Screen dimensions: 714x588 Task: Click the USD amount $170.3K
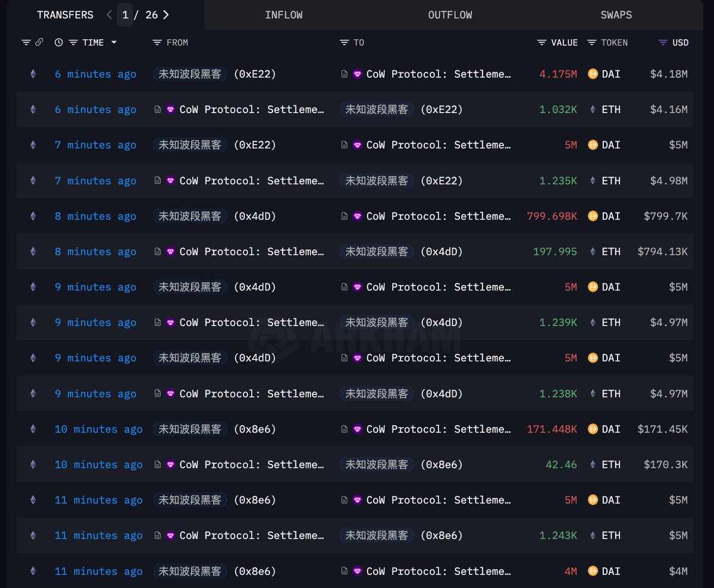(666, 464)
